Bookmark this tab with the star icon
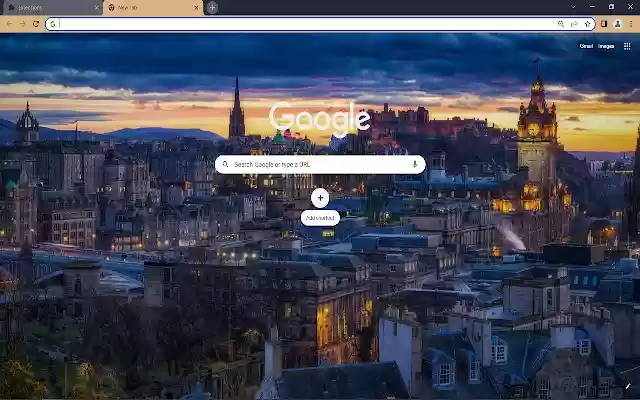The width and height of the screenshot is (640, 400). click(587, 24)
